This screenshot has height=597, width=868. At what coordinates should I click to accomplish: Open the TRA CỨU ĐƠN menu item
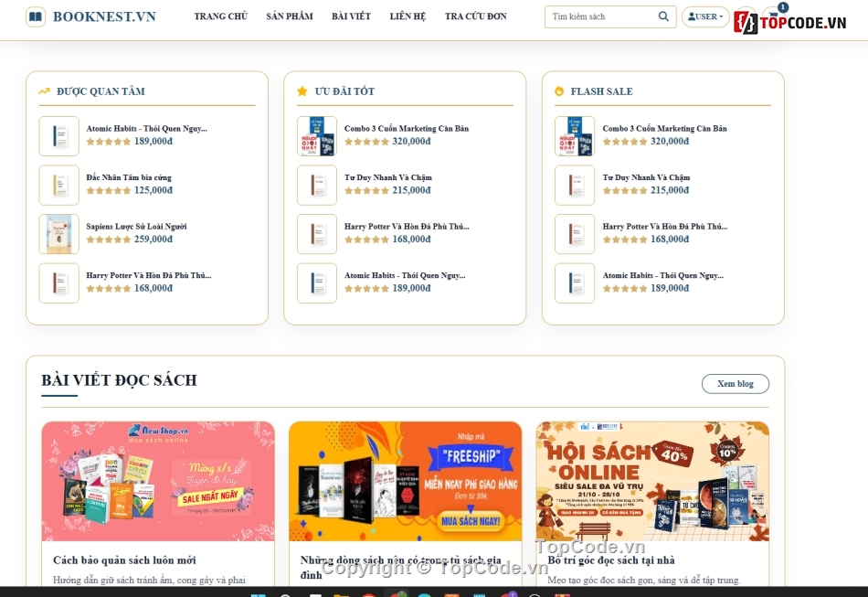click(475, 16)
